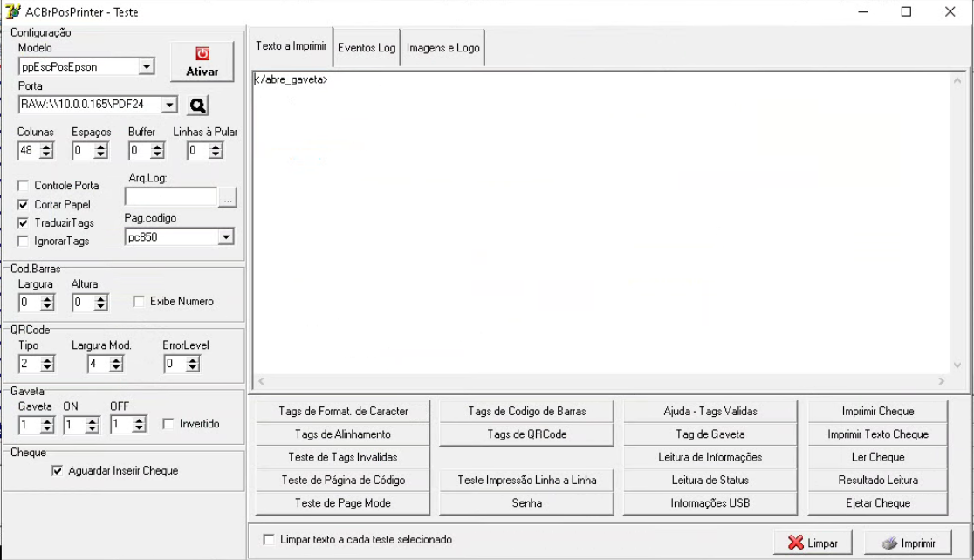Increase the Cod.Barras Altura spinner
The width and height of the screenshot is (974, 560).
100,298
